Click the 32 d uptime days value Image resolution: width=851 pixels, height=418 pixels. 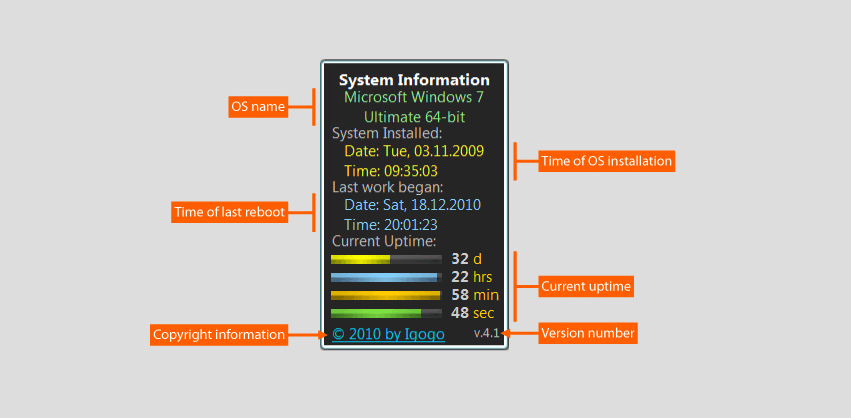(466, 258)
